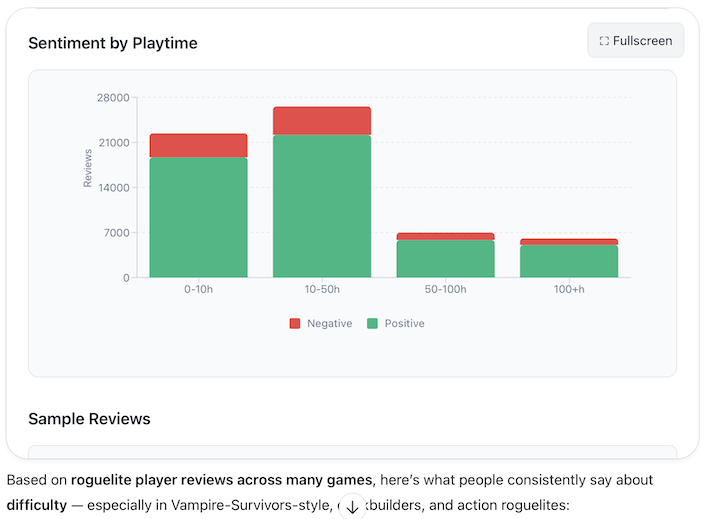Click the Fullscreen button
This screenshot has height=519, width=706.
coord(635,41)
